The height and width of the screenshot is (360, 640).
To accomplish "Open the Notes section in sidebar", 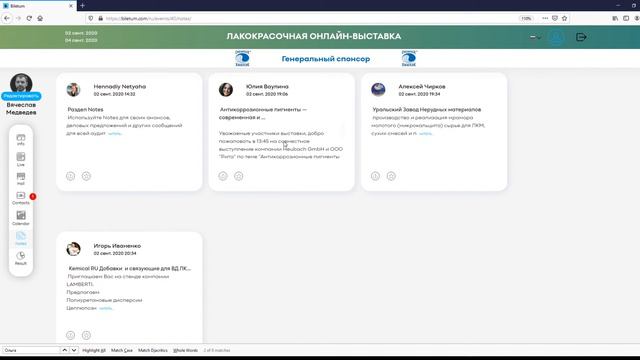I will tap(21, 238).
